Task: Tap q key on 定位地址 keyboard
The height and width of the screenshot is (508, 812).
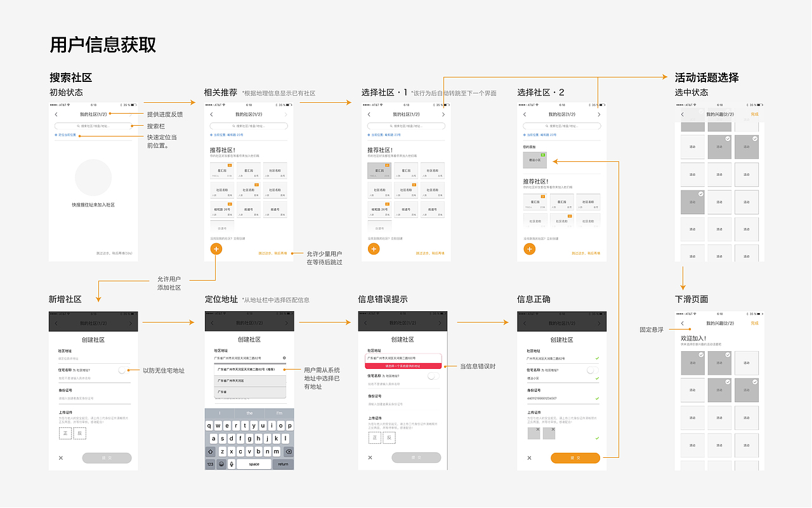Action: pos(209,426)
